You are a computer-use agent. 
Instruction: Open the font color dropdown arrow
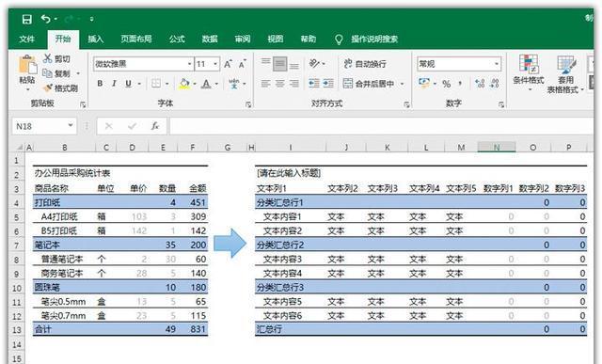(216, 84)
